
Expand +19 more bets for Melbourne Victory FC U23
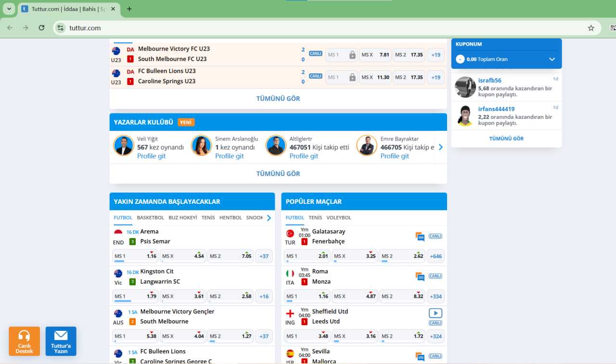coord(436,55)
